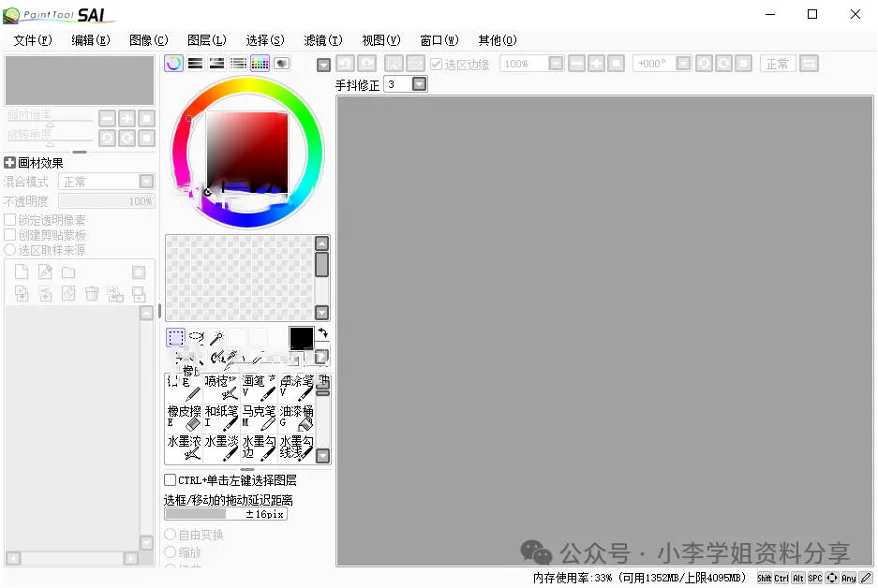Viewport: 878px width, 588px height.
Task: Toggle the color mixer panel icon
Action: (239, 64)
